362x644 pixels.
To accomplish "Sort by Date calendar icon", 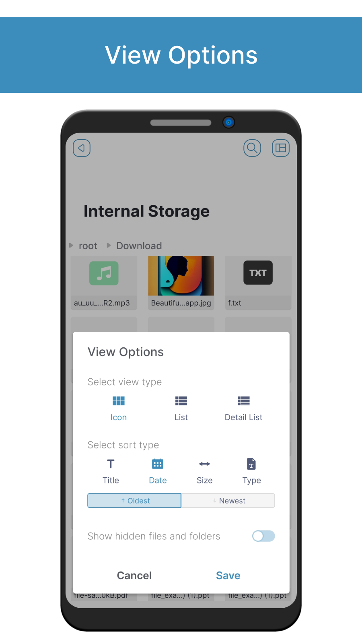I will coord(158,464).
